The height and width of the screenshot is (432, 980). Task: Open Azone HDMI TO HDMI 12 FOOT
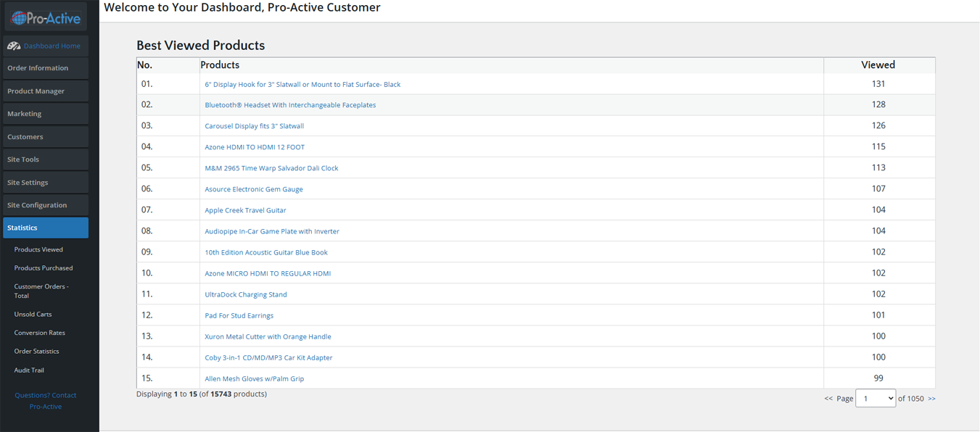point(255,147)
